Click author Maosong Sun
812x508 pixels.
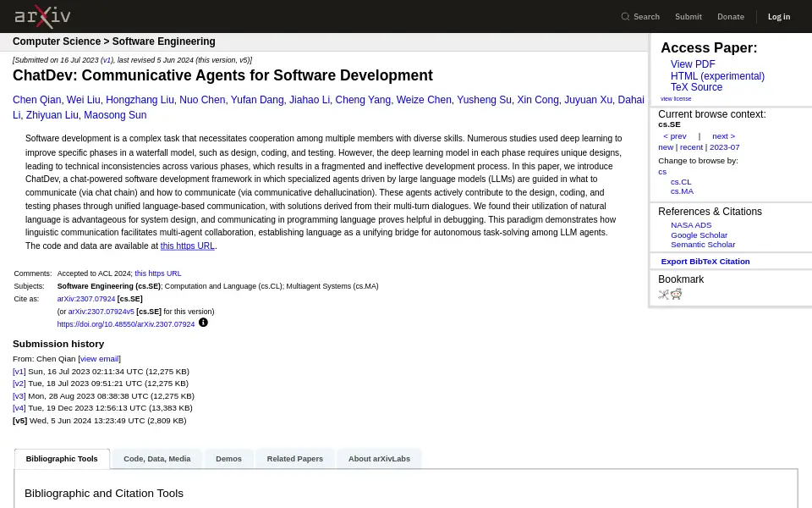coord(115,115)
